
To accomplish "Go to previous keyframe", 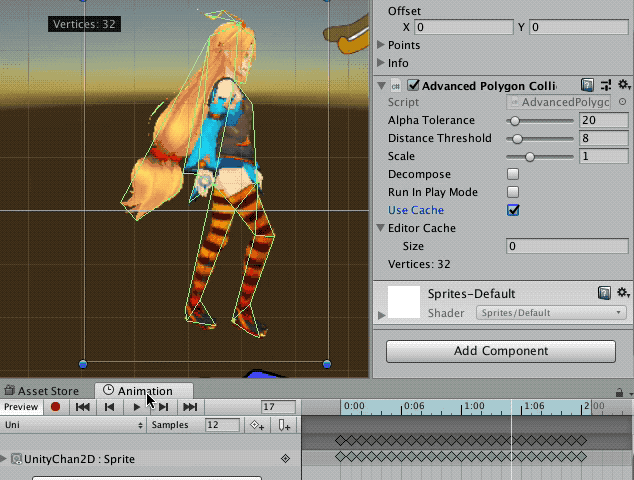I will tap(109, 407).
